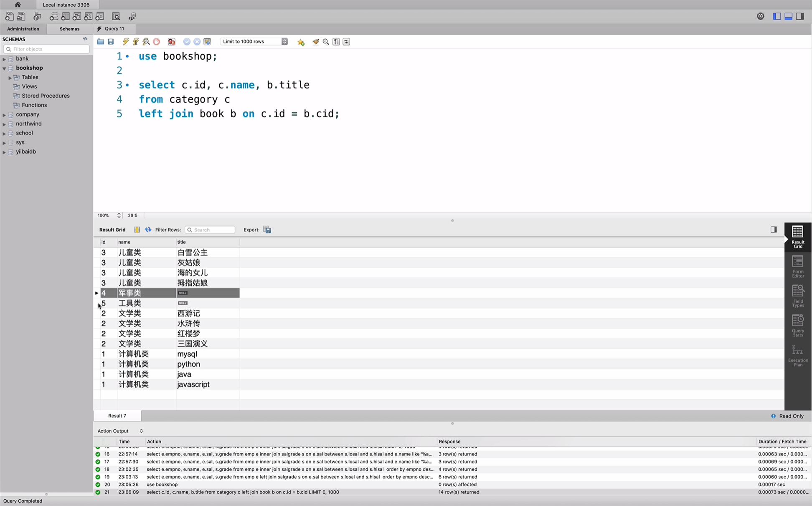Viewport: 812px width, 506px height.
Task: Expand the Tables node under bookshop
Action: [x=10, y=78]
